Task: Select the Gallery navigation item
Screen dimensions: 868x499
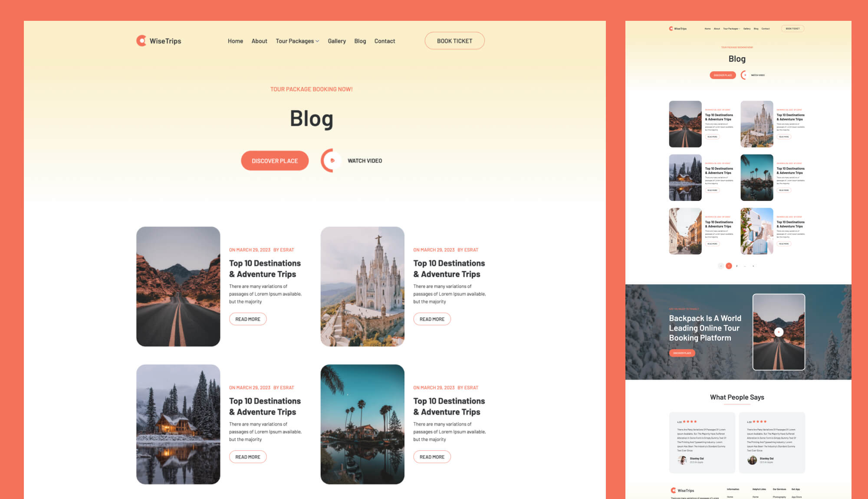Action: tap(337, 41)
